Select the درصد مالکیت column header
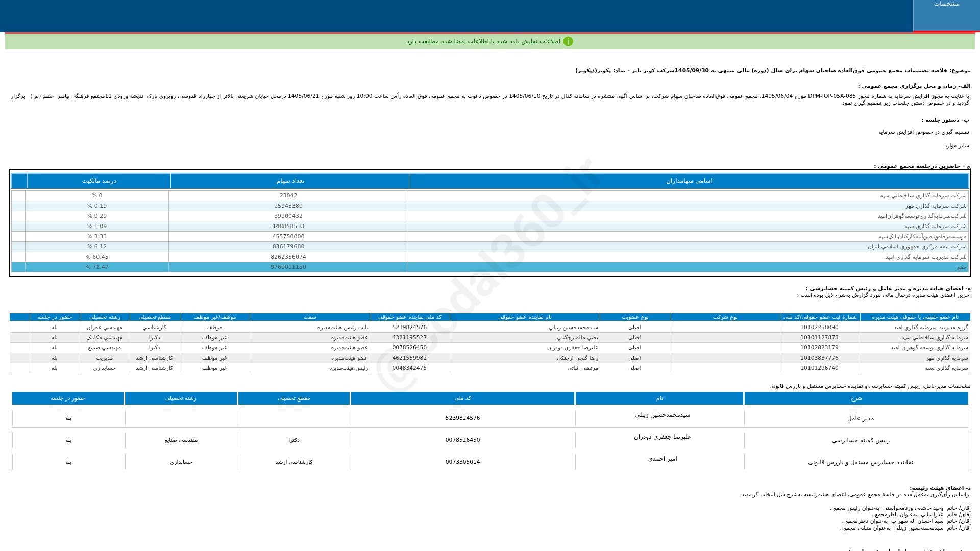Screen dimensions: 980x551 coord(99,181)
